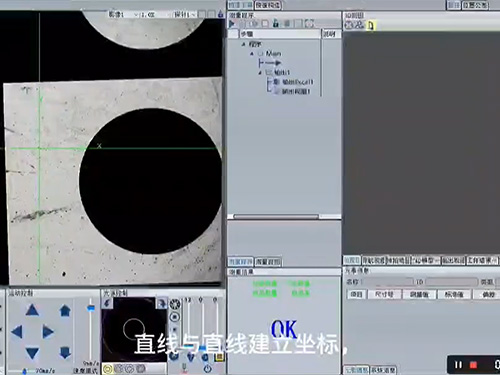Select last output row in program tree
The image size is (500, 375).
tap(292, 91)
